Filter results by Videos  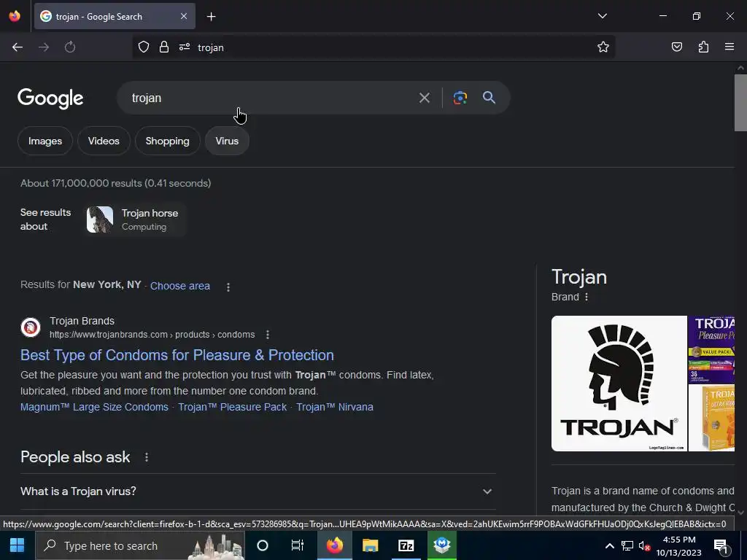(104, 141)
